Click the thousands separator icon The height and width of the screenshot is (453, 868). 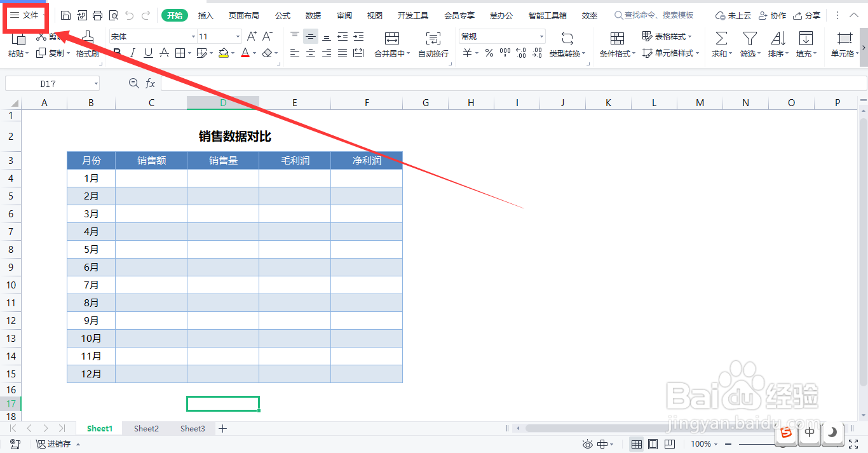[x=505, y=53]
